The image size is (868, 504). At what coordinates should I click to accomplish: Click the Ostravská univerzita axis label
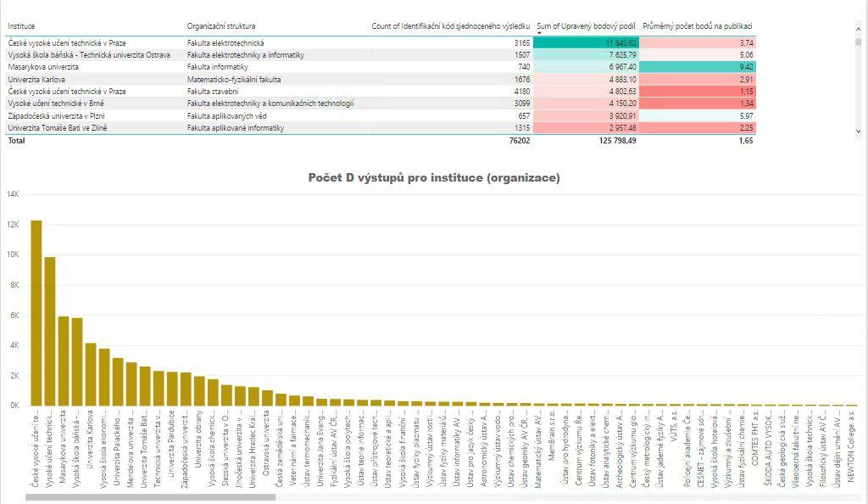[x=267, y=443]
